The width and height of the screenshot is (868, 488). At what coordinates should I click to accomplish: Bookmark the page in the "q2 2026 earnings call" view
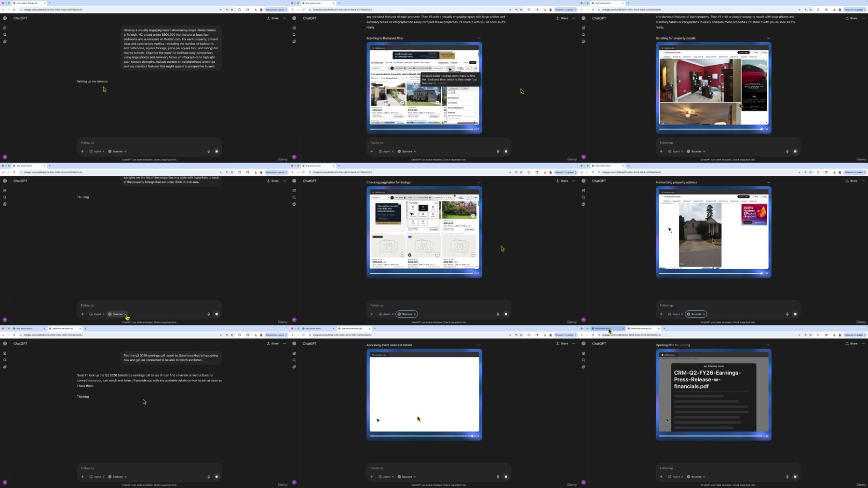pos(232,335)
